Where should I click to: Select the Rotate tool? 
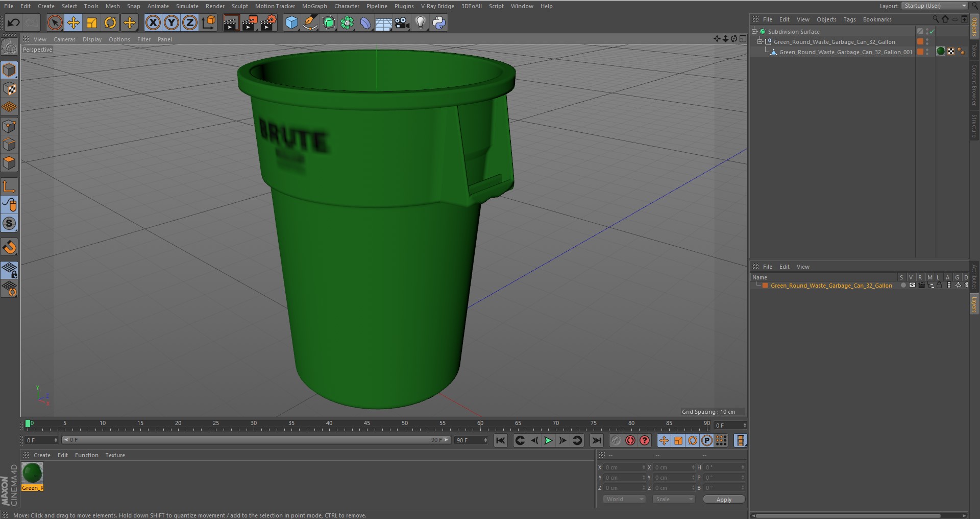(110, 22)
